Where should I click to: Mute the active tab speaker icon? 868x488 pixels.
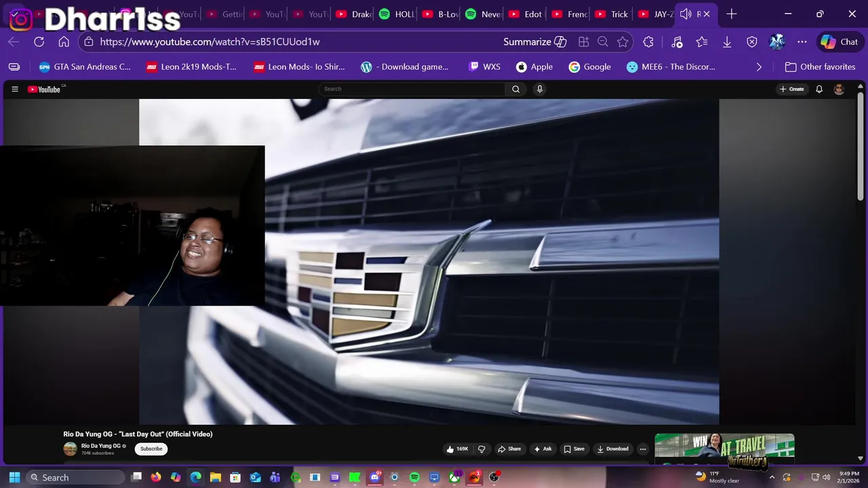point(686,14)
